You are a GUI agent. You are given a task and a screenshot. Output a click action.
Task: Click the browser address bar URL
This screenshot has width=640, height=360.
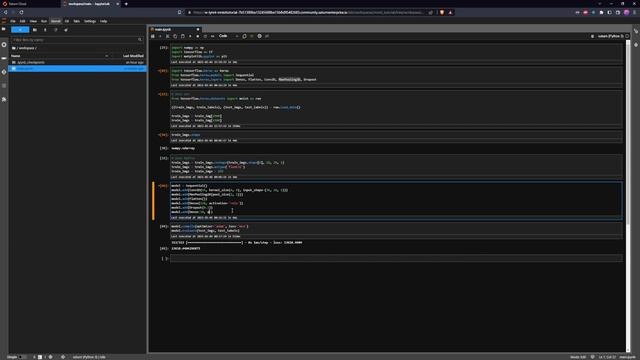coord(308,13)
